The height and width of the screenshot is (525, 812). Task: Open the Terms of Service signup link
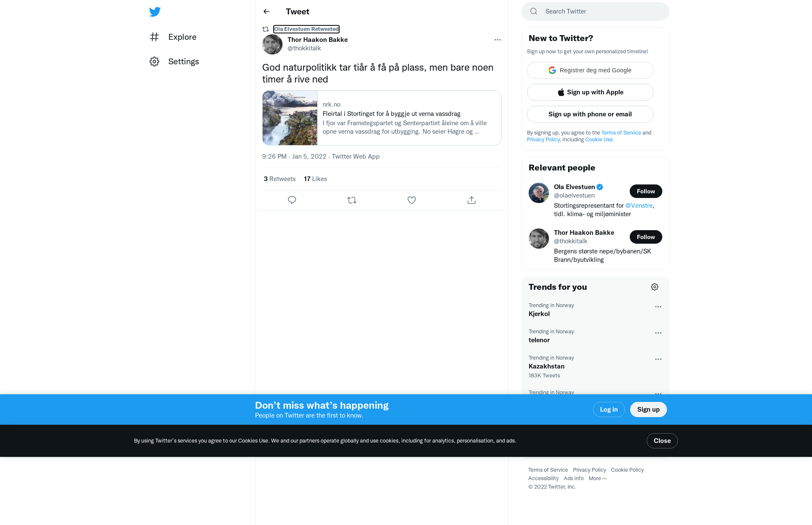tap(621, 133)
